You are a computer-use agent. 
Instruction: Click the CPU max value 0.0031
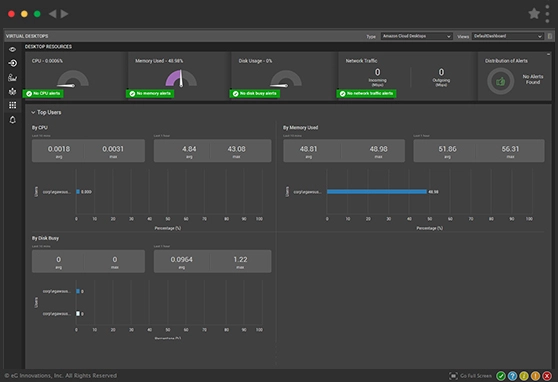(113, 149)
